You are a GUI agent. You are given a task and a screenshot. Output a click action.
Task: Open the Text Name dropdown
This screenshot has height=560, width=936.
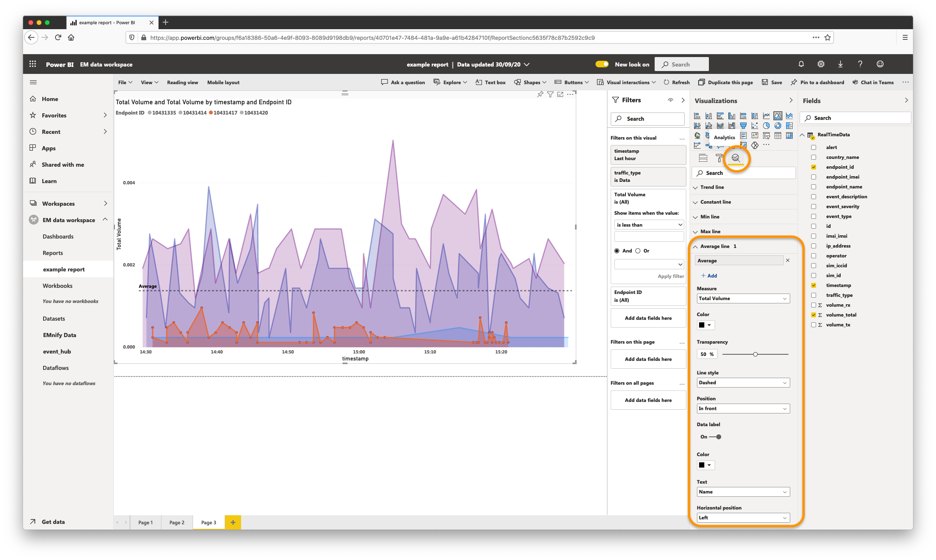point(743,492)
